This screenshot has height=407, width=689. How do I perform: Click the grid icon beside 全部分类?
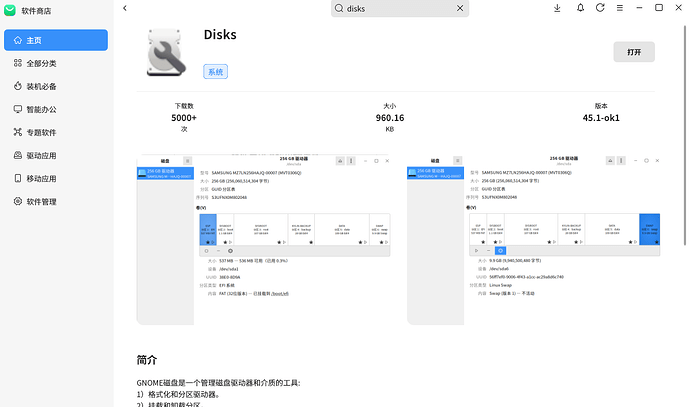[x=18, y=63]
